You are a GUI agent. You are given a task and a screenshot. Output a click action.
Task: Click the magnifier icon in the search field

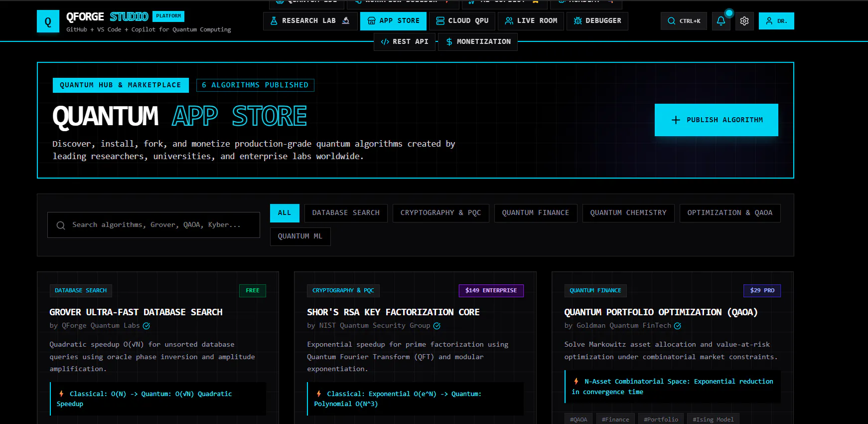pos(61,225)
